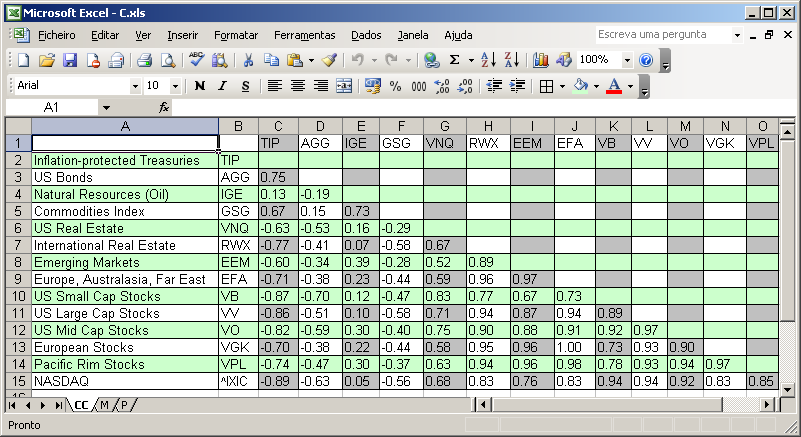Viewport: 801px width, 437px height.
Task: Launch the Chart Wizard icon
Action: (x=540, y=60)
